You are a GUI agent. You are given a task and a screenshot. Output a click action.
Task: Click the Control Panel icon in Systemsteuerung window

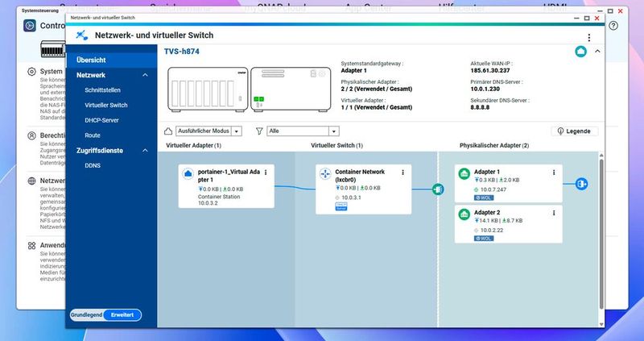[x=30, y=26]
